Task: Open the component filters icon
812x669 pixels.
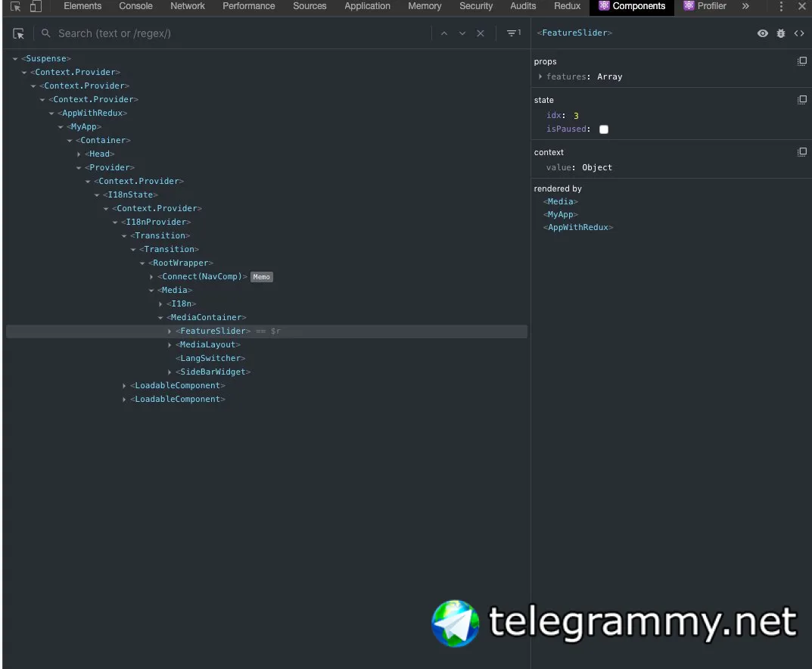Action: pyautogui.click(x=513, y=33)
